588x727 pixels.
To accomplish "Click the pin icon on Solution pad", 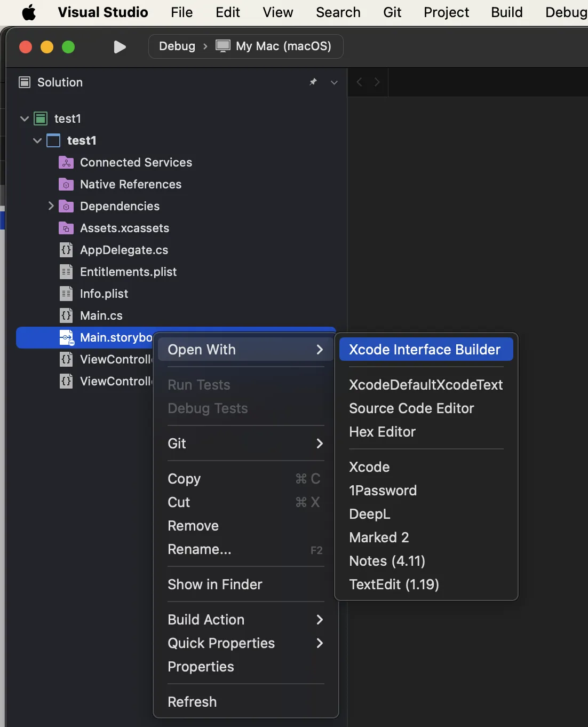I will [x=313, y=82].
